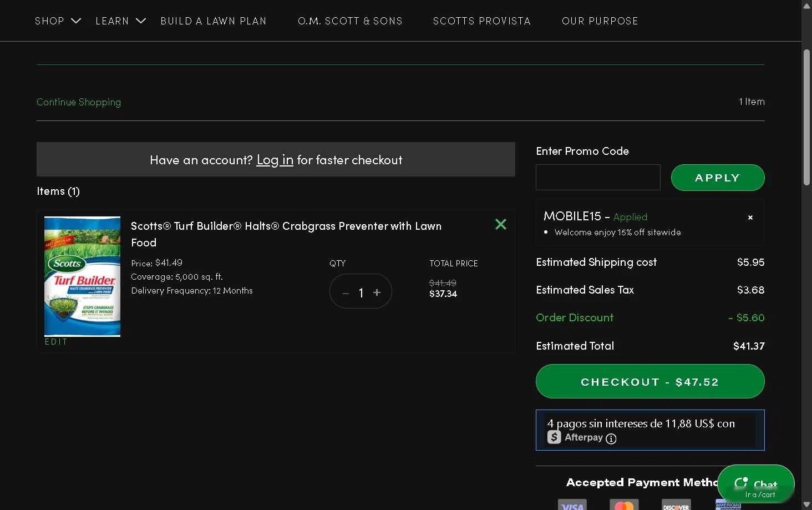812x510 pixels.
Task: Click 'Welcome enjoy 15% off sitewide' text
Action: click(617, 233)
